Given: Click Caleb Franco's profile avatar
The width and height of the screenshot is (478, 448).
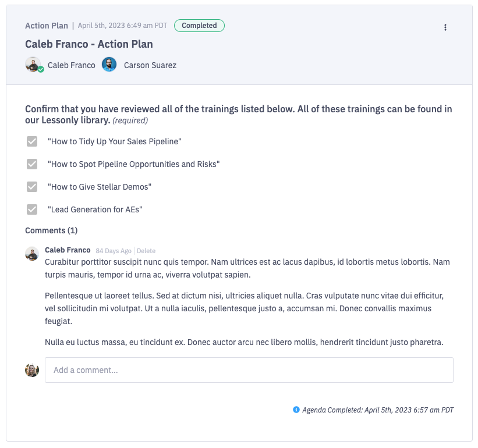Looking at the screenshot, I should pyautogui.click(x=34, y=65).
